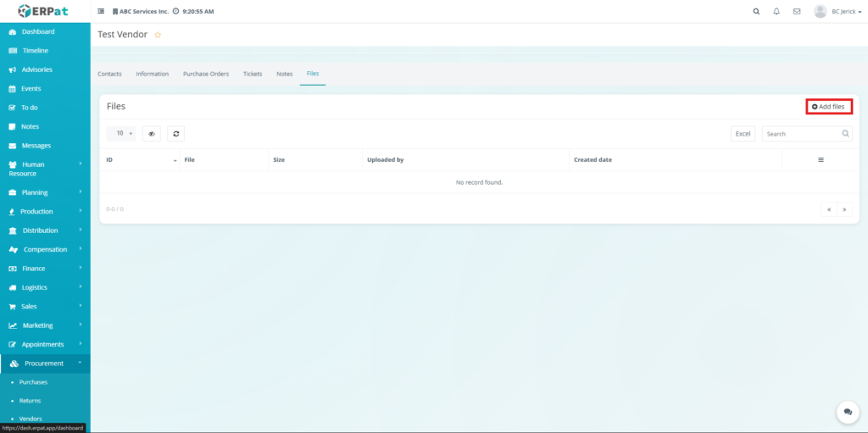Viewport: 868px width, 433px height.
Task: Click the ERPat logo
Action: pos(44,11)
